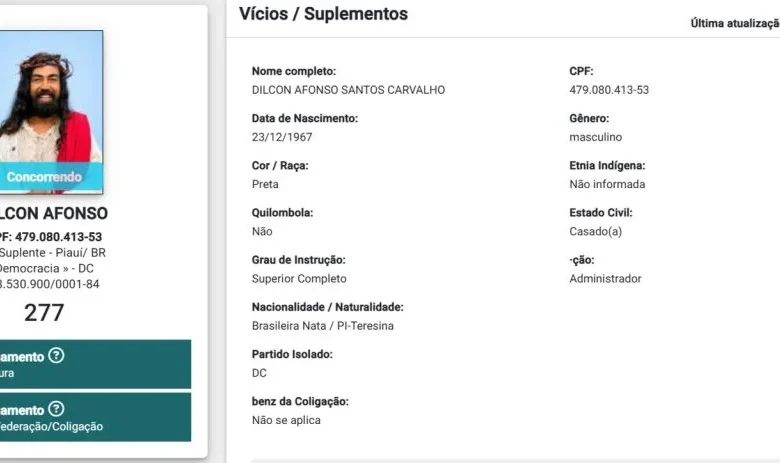
Task: Select the upper green status banner
Action: 95,364
